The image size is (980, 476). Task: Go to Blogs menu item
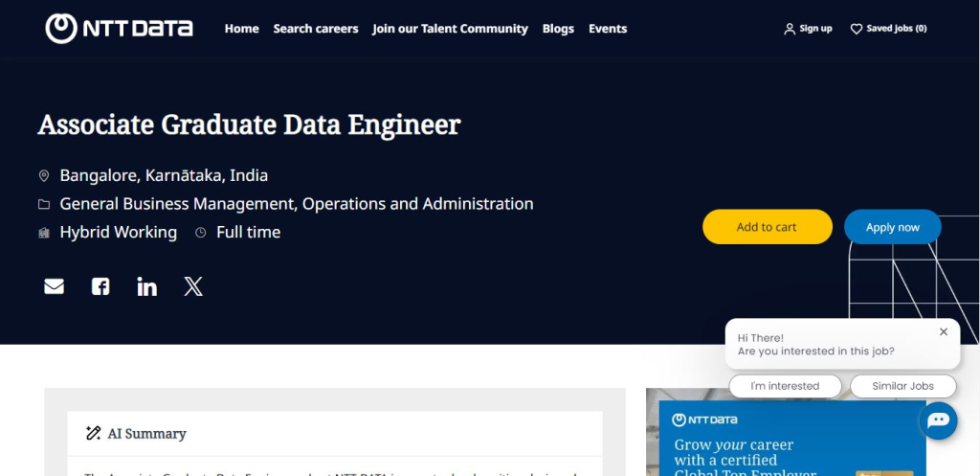(558, 29)
